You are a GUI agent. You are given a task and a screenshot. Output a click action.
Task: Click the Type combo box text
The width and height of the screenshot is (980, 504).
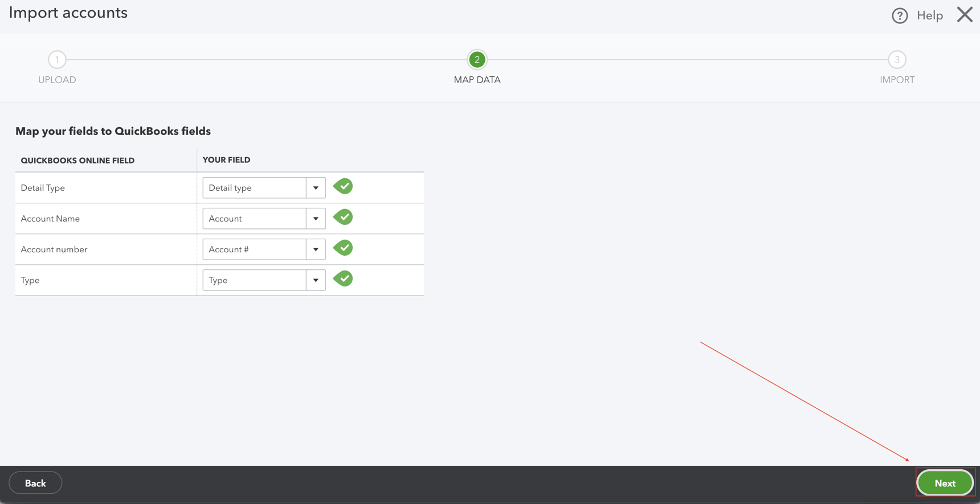[218, 280]
